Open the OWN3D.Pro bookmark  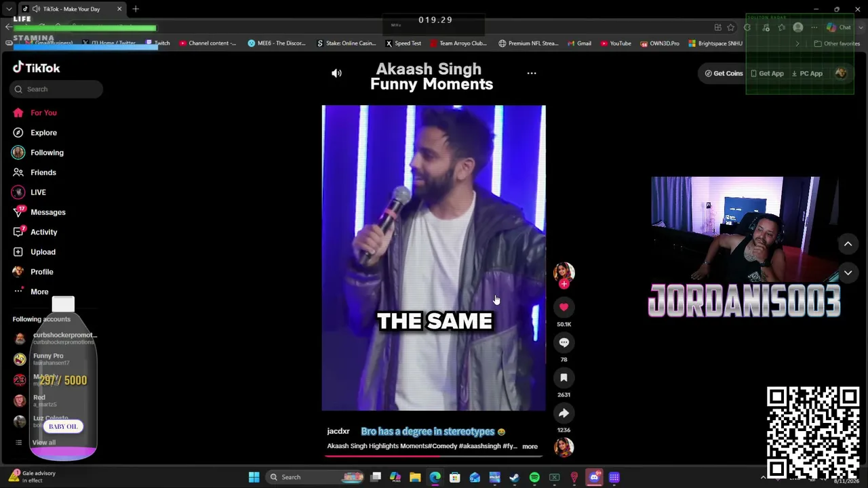[660, 43]
